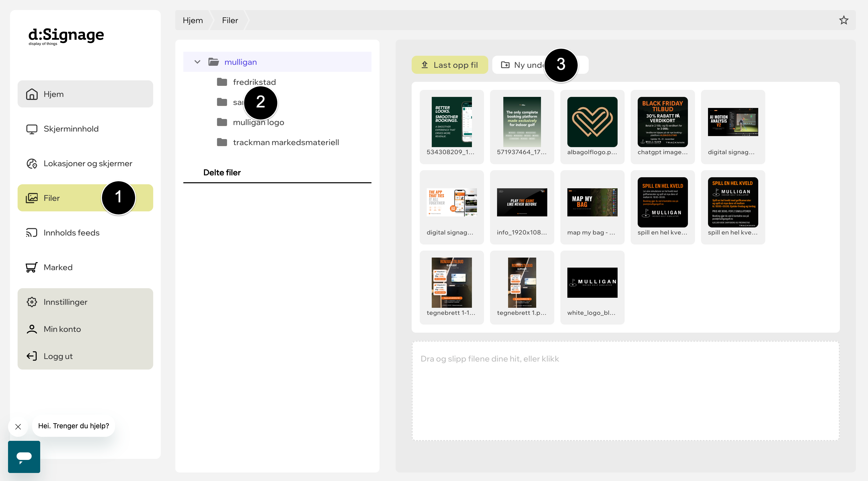Click the Lokasjoner og skjermer globe icon
This screenshot has height=481, width=868.
coord(32,164)
